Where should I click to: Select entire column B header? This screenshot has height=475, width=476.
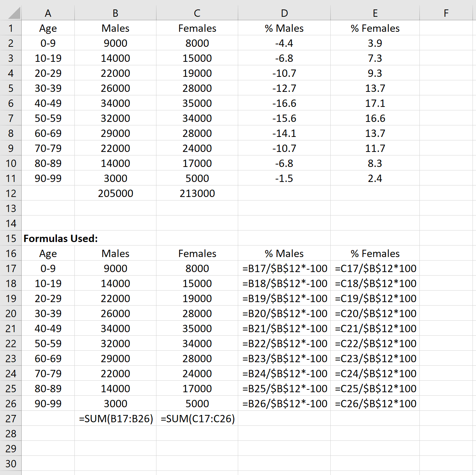(115, 13)
